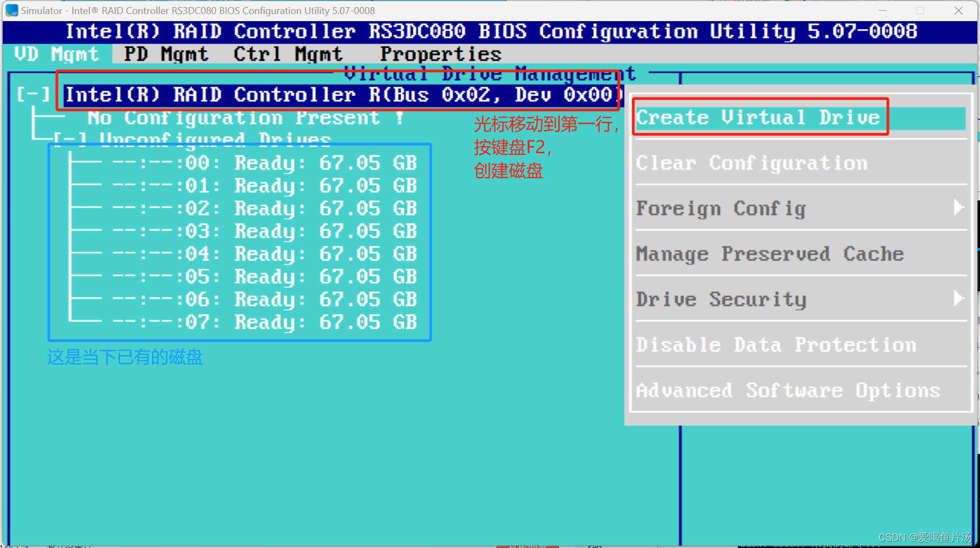
Task: Select drive 03 Ready 67.05 GB
Action: [264, 231]
